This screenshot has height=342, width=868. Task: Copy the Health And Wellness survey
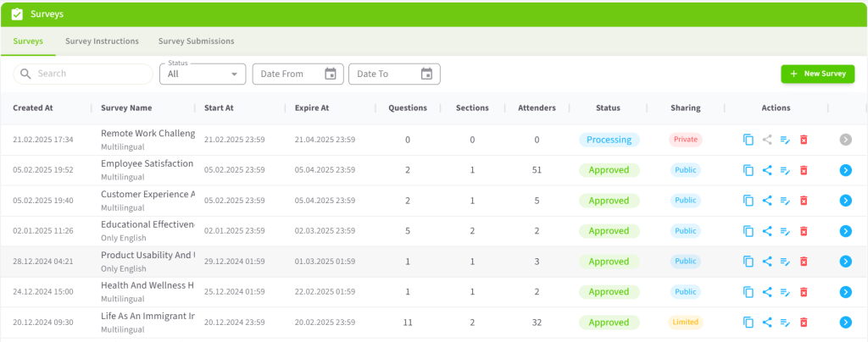748,292
